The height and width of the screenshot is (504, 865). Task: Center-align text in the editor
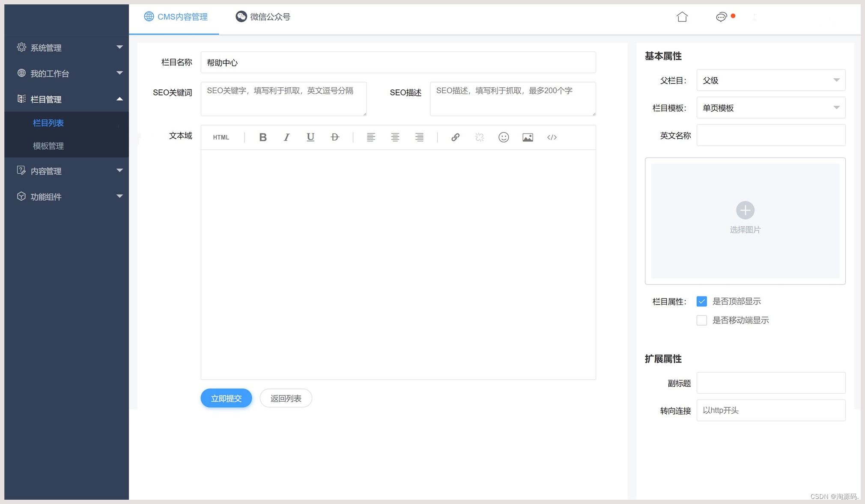[395, 137]
